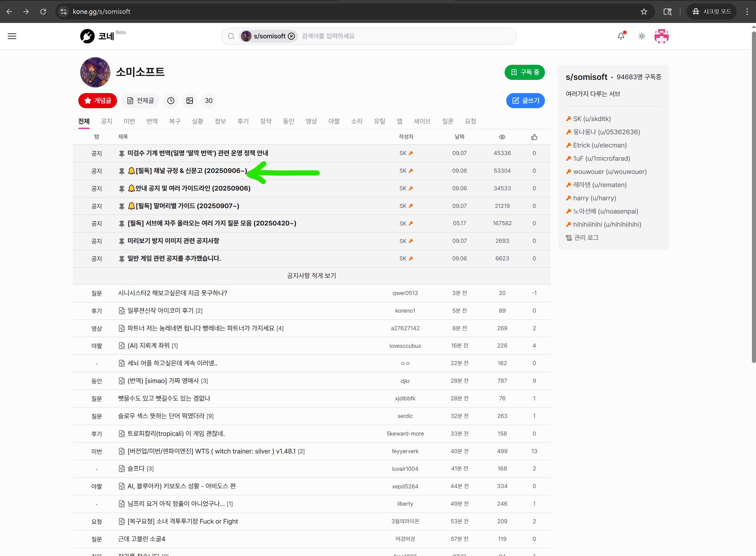The height and width of the screenshot is (556, 756).
Task: Bookmark this page with the star icon
Action: pyautogui.click(x=644, y=11)
